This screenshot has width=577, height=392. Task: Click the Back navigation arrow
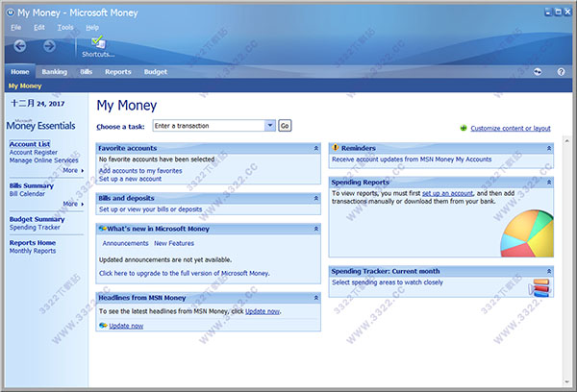[20, 46]
